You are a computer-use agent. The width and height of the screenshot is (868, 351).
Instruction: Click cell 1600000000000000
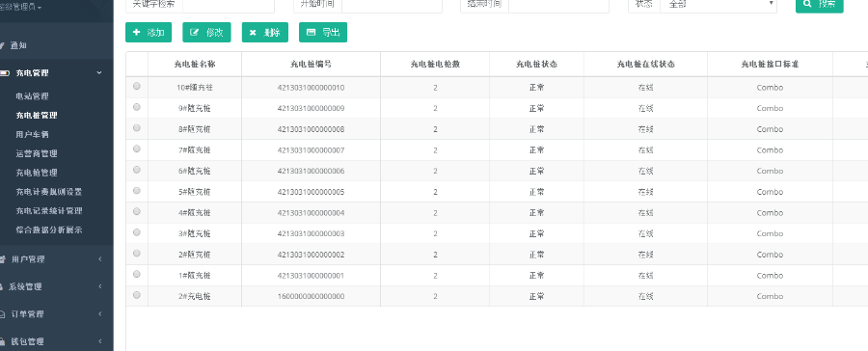pyautogui.click(x=312, y=296)
